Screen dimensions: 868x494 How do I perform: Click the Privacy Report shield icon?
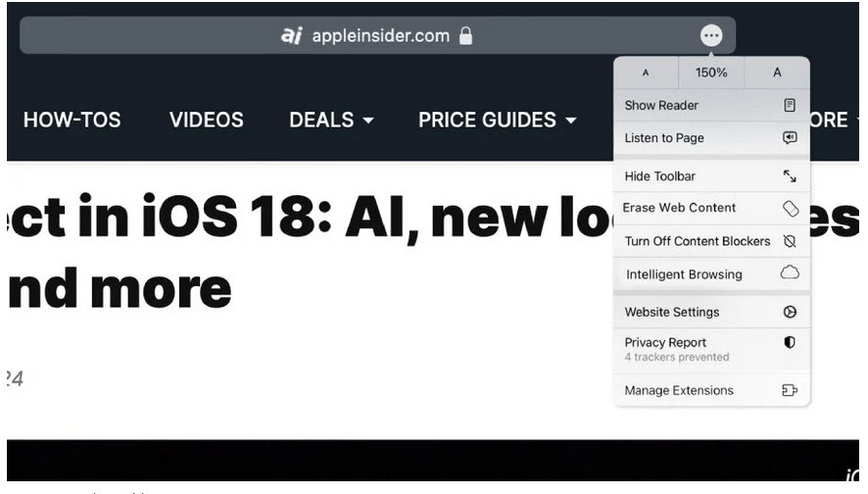coord(790,342)
